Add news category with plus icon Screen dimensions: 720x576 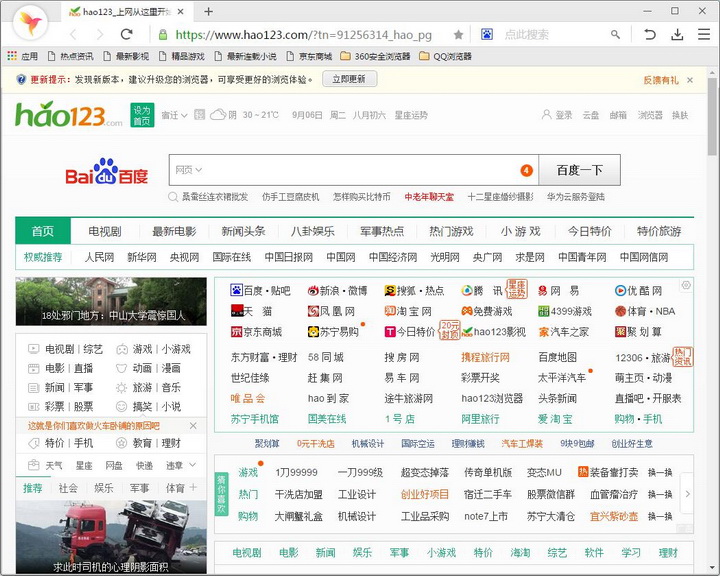(x=193, y=487)
